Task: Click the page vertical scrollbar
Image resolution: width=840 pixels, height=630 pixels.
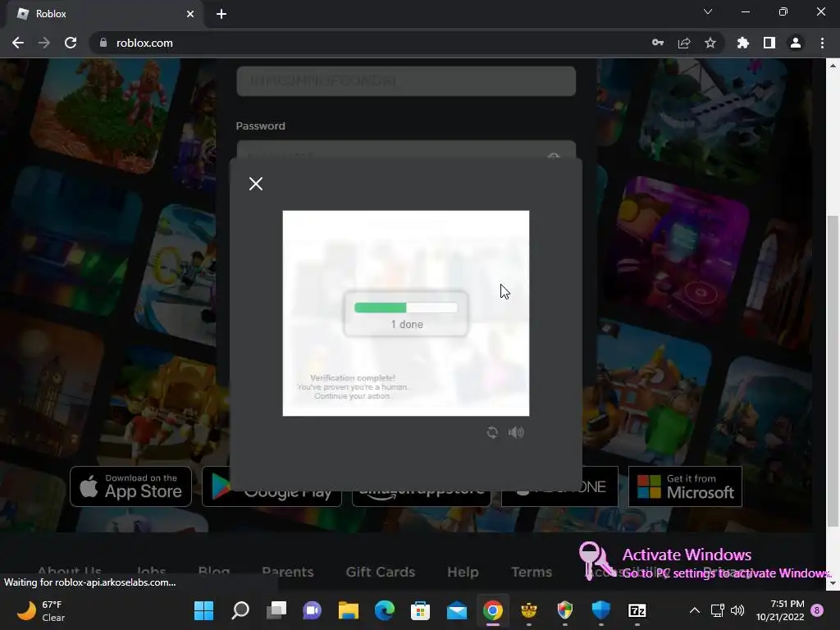Action: [833, 370]
